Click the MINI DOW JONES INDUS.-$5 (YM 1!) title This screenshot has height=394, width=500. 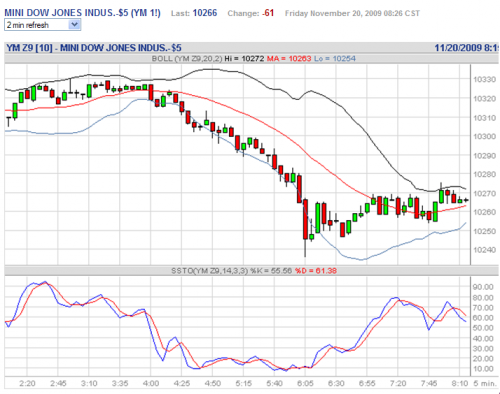[x=82, y=13]
